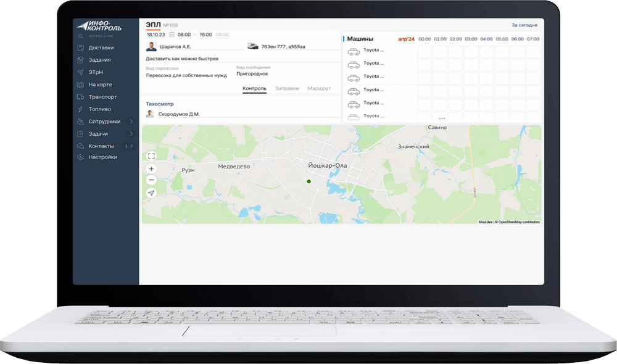Click the driver field Шарапов А.Е.
Viewport: 617px width, 364px height.
[x=175, y=46]
